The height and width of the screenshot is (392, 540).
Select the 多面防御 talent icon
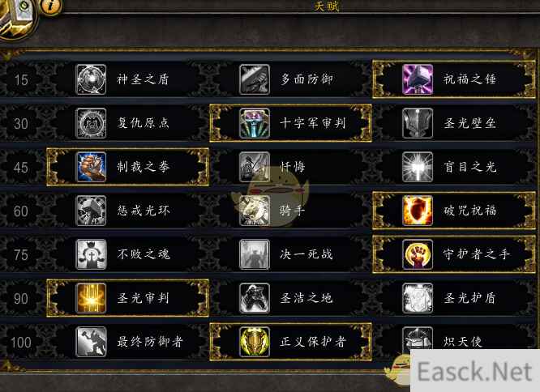click(255, 79)
